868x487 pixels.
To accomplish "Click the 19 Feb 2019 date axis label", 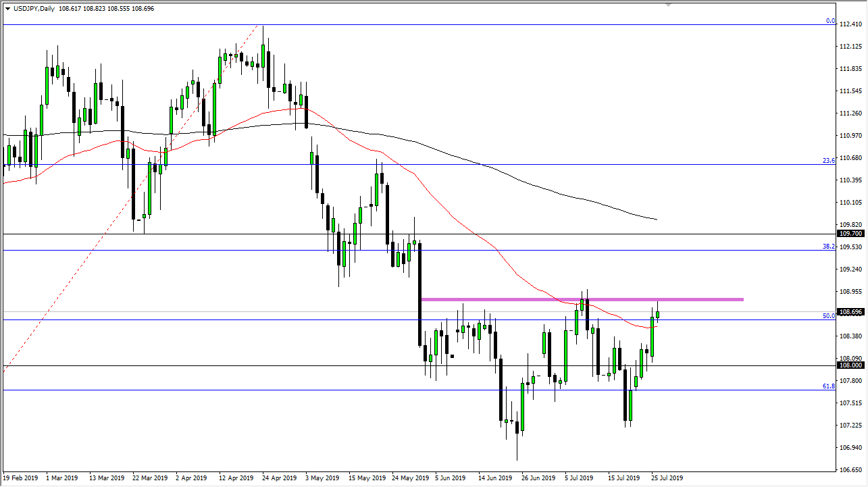I will [21, 478].
